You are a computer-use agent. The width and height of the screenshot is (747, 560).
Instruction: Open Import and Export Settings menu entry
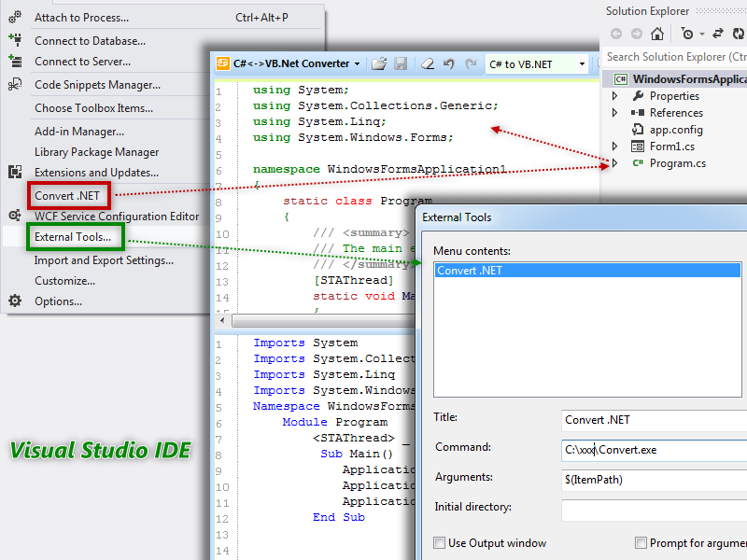pos(104,260)
